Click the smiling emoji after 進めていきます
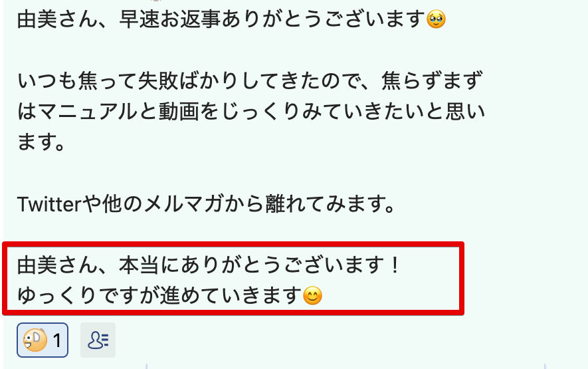This screenshot has width=588, height=369. [x=312, y=295]
